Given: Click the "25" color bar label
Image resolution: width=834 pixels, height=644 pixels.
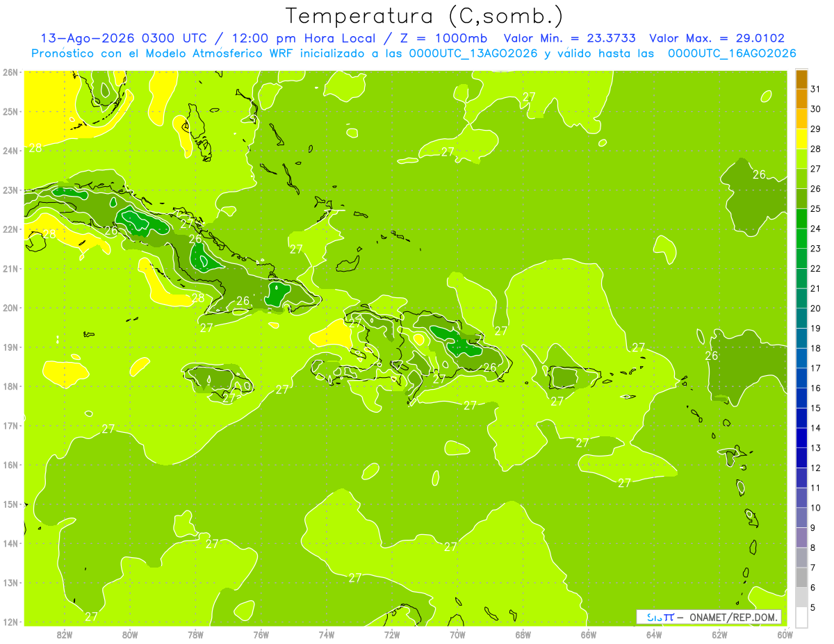Looking at the screenshot, I should click(816, 208).
